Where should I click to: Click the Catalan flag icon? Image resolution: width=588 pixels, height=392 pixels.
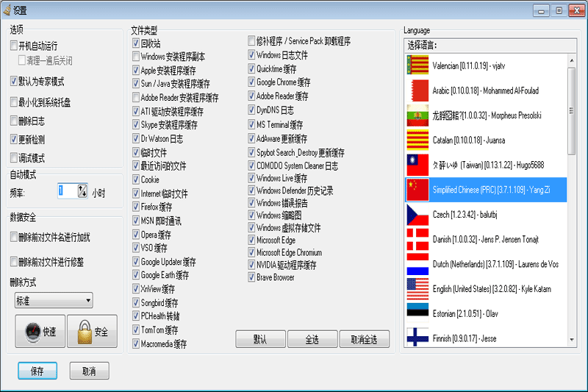pyautogui.click(x=417, y=140)
